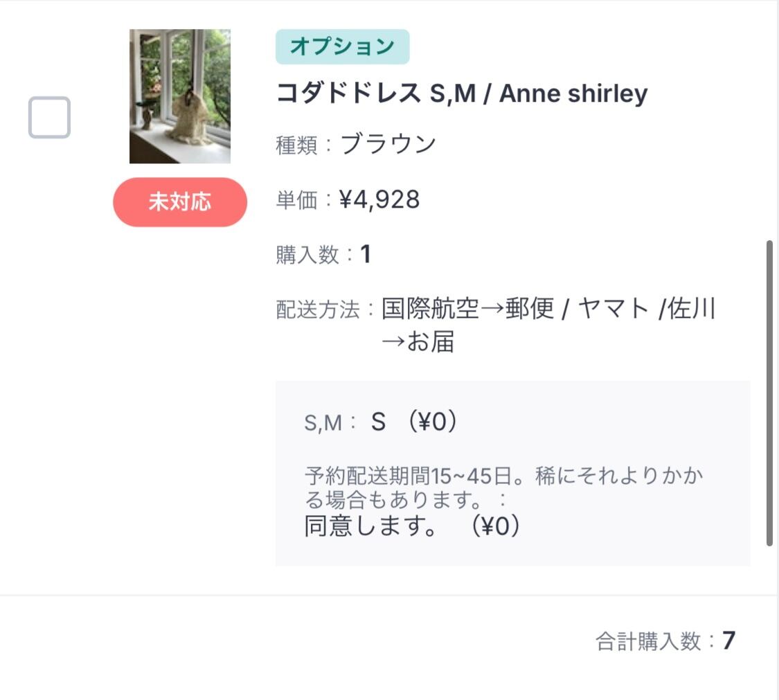Tick the checkbox for the コダドドレス item
Image resolution: width=779 pixels, height=700 pixels.
(49, 118)
